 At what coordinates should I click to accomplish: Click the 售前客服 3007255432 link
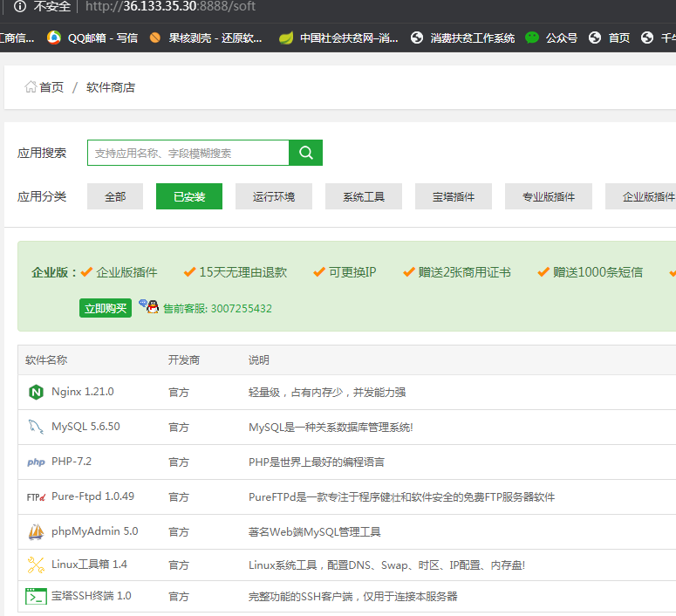coord(217,308)
